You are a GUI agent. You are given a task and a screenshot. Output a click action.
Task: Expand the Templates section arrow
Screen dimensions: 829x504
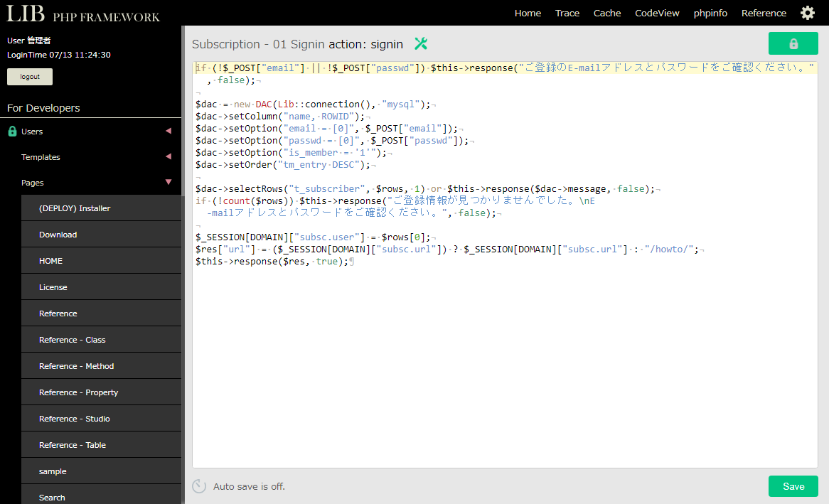click(169, 156)
